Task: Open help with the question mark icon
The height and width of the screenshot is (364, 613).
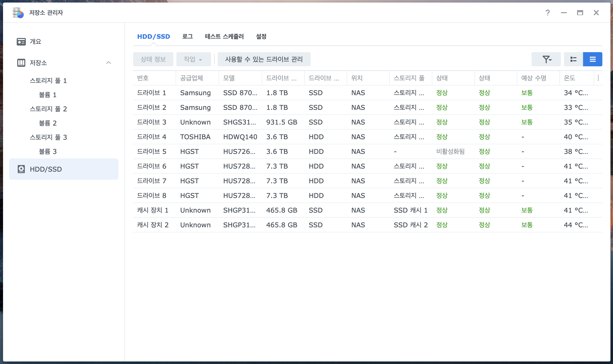Action: coord(547,13)
